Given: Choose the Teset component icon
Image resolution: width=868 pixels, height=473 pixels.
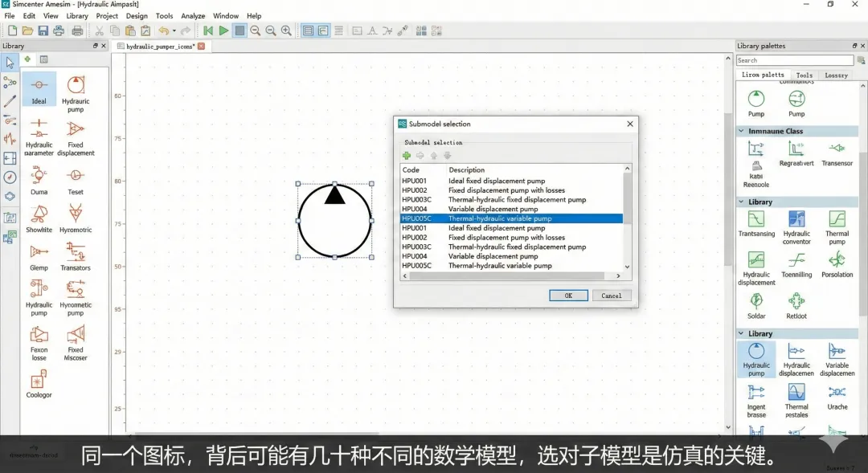Looking at the screenshot, I should coord(76,181).
